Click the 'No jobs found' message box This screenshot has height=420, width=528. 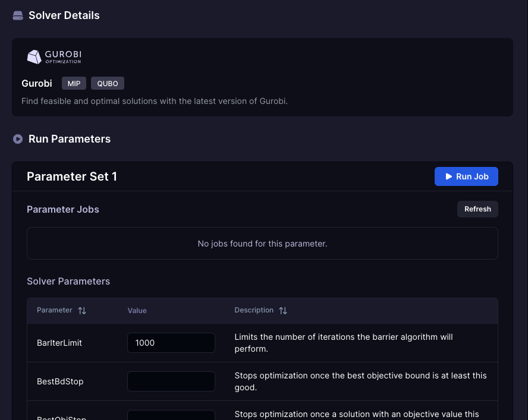(x=262, y=244)
